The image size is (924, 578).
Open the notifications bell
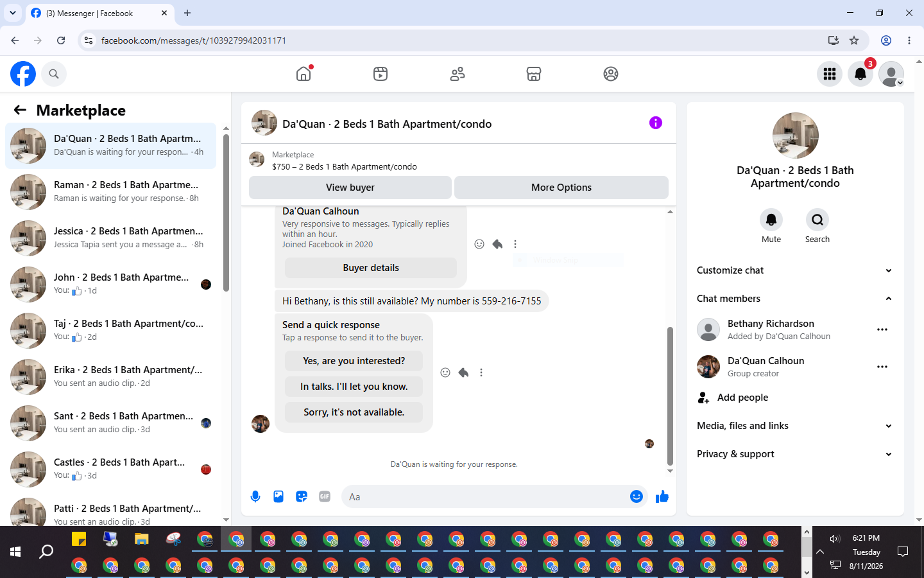(860, 74)
